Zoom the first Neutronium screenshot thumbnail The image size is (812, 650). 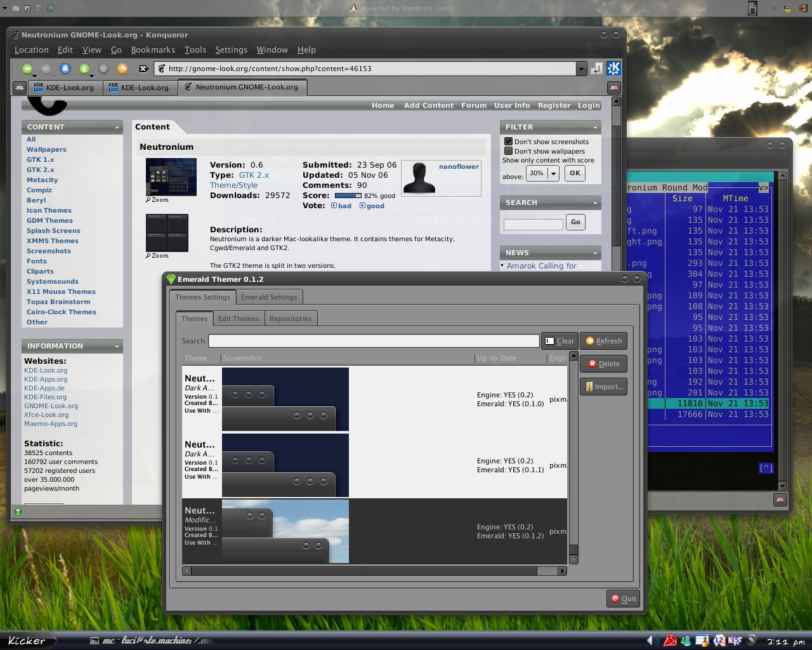point(157,200)
